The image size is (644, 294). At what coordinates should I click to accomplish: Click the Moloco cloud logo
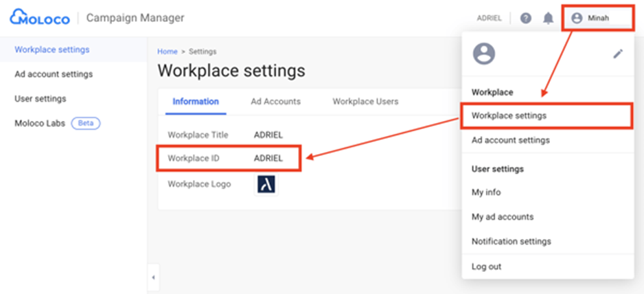[x=40, y=18]
